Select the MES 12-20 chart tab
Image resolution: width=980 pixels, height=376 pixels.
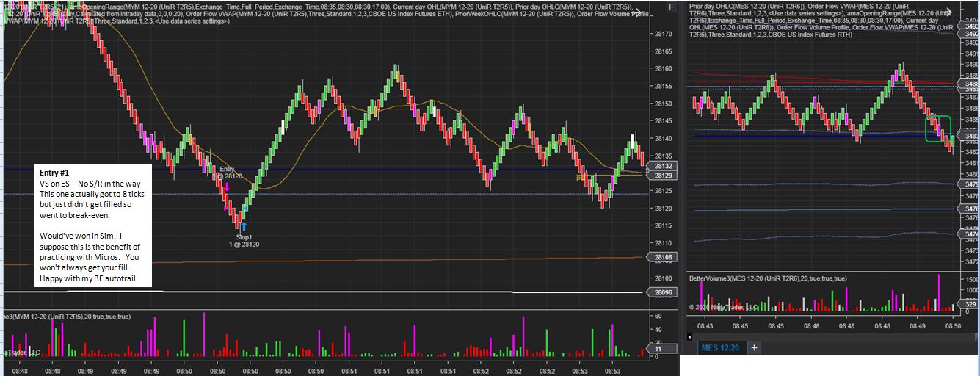tap(720, 347)
